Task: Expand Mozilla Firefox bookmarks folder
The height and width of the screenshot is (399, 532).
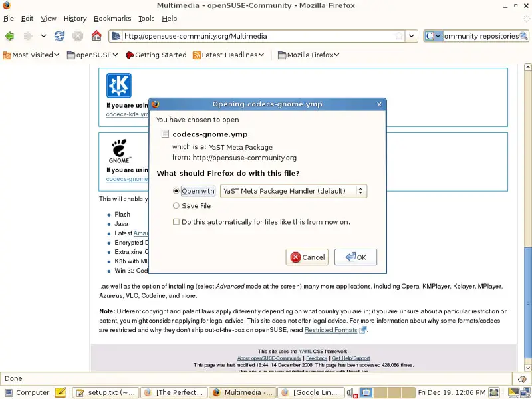Action: tap(309, 55)
